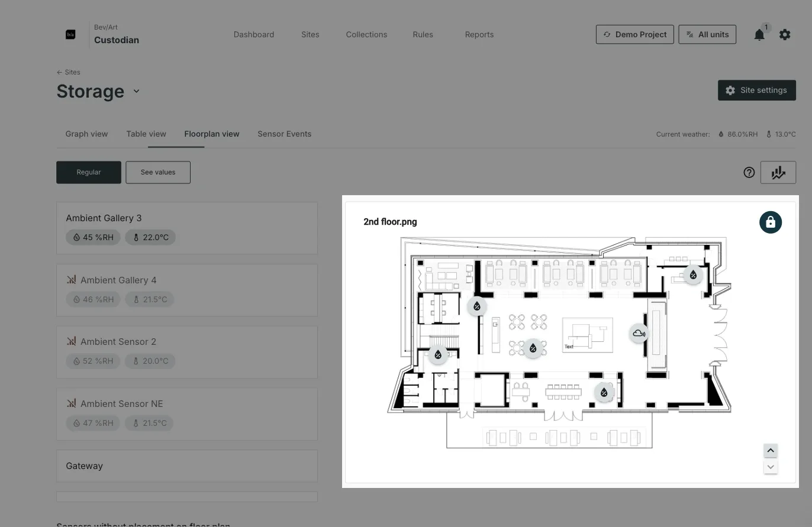
Task: Open the All units selector
Action: pos(707,34)
